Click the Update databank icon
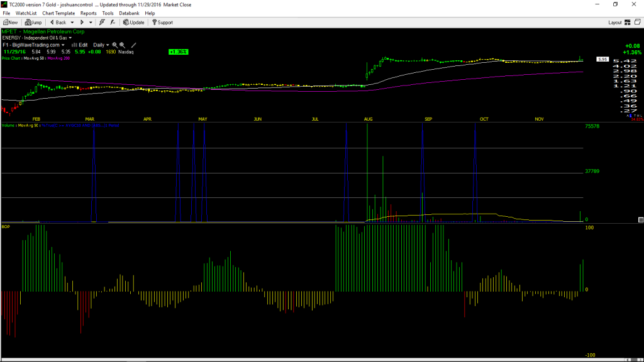Image resolution: width=644 pixels, height=362 pixels. (134, 23)
